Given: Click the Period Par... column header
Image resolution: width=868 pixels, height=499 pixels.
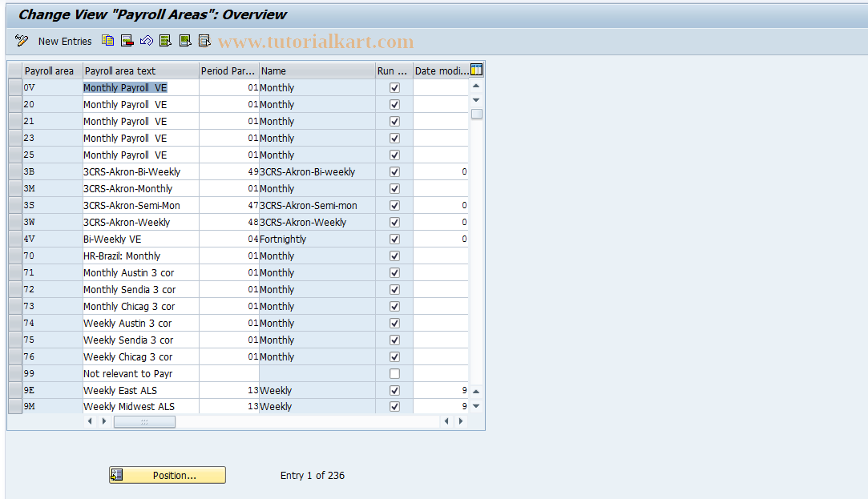Looking at the screenshot, I should coord(229,70).
